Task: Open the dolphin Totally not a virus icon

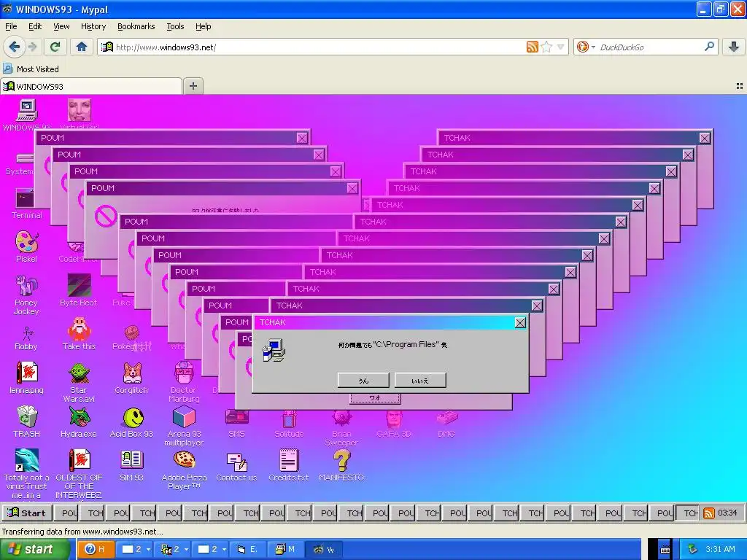Action: pos(27,460)
